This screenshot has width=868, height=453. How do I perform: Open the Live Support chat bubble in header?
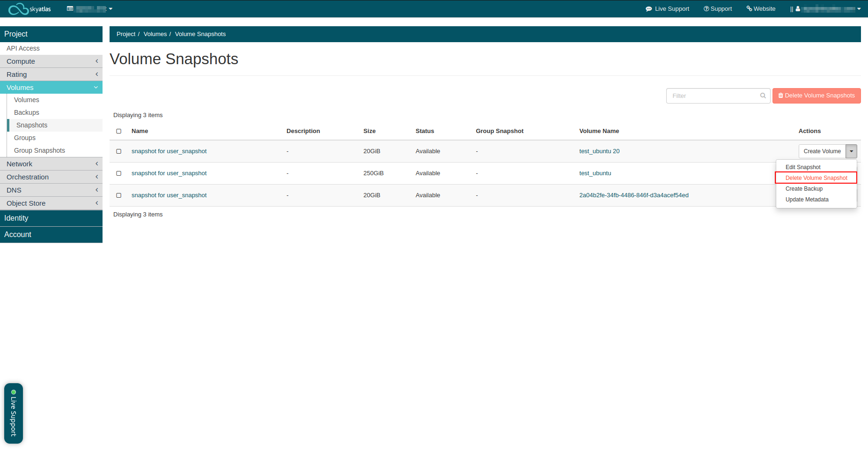click(x=667, y=9)
